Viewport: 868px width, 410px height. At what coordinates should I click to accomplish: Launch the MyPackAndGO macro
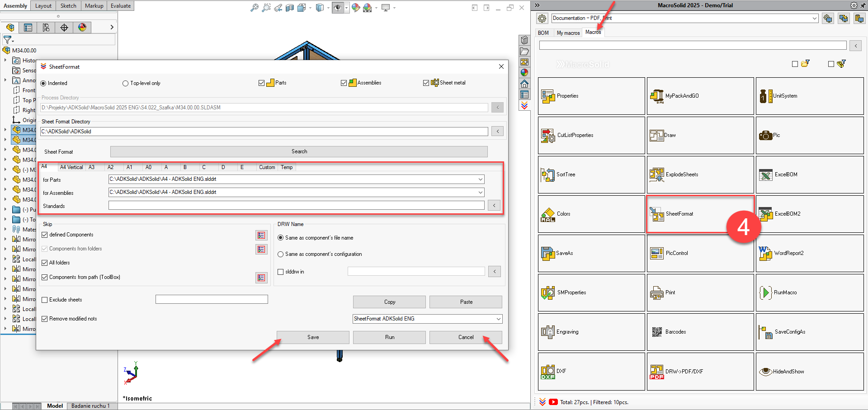[x=700, y=96]
